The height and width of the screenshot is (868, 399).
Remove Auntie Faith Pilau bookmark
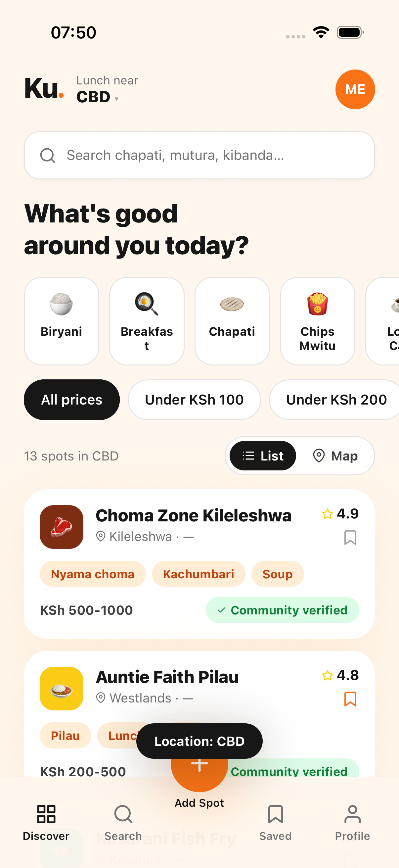(x=350, y=699)
